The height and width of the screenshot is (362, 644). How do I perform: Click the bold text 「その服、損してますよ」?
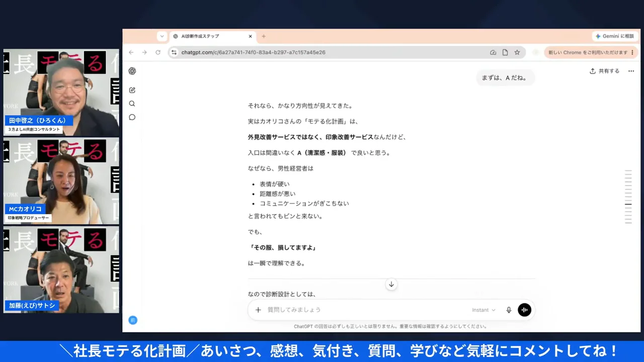pos(282,247)
